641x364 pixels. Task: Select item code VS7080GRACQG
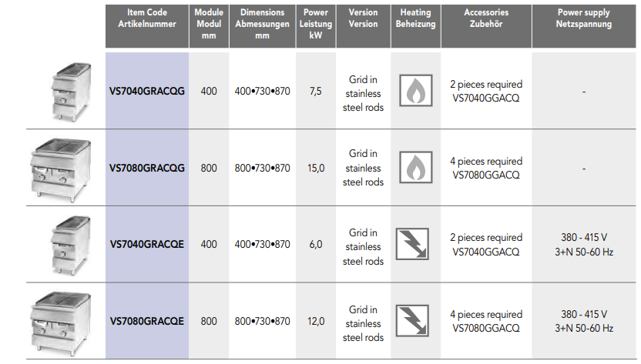click(x=147, y=169)
